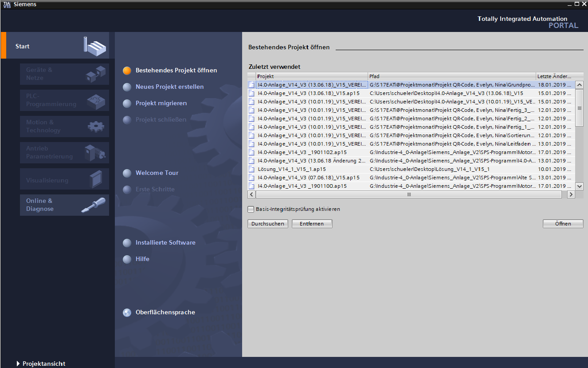Screen dimensions: 588x368
Task: Click bullet icon next to Hilfe
Action: click(x=127, y=259)
